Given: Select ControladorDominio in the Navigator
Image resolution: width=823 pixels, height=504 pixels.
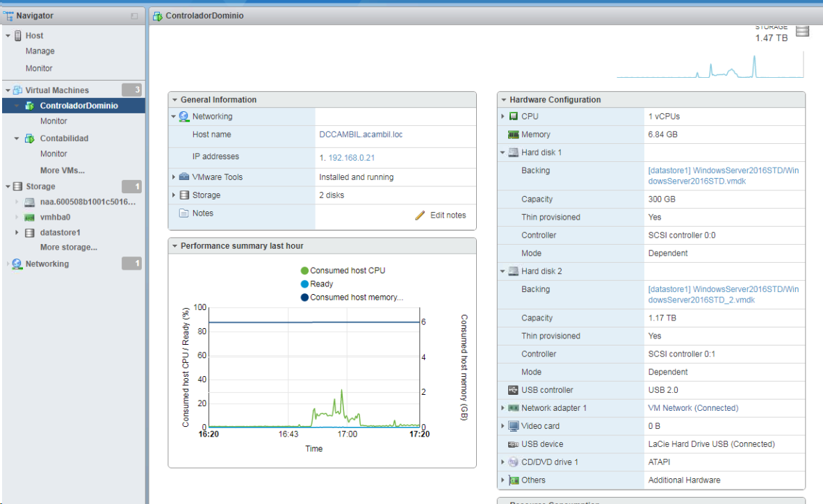Looking at the screenshot, I should click(79, 106).
